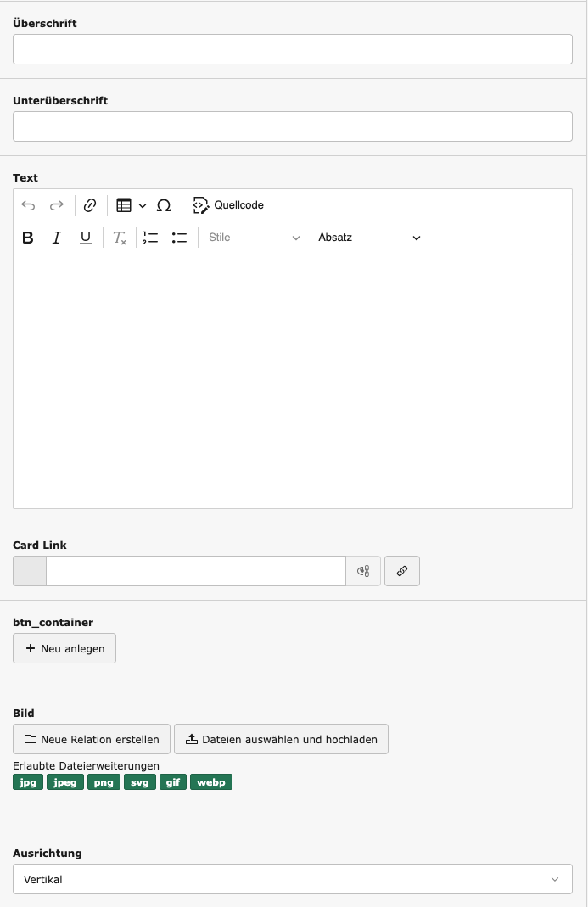Open the Stile styles dropdown

[255, 238]
